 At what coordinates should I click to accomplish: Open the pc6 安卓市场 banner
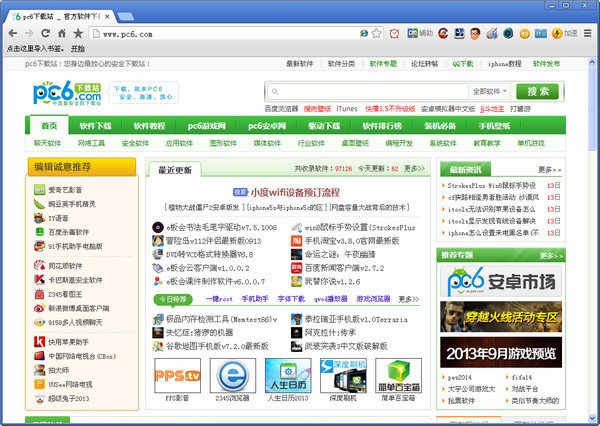tap(501, 281)
